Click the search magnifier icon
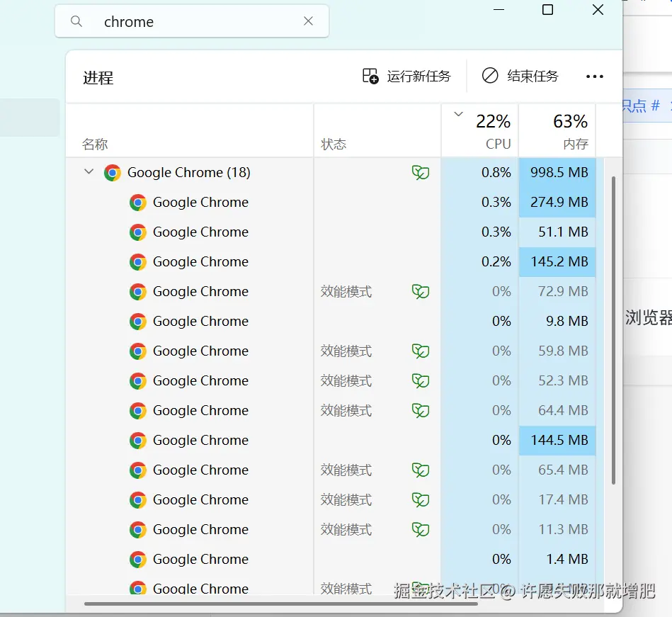 (76, 21)
